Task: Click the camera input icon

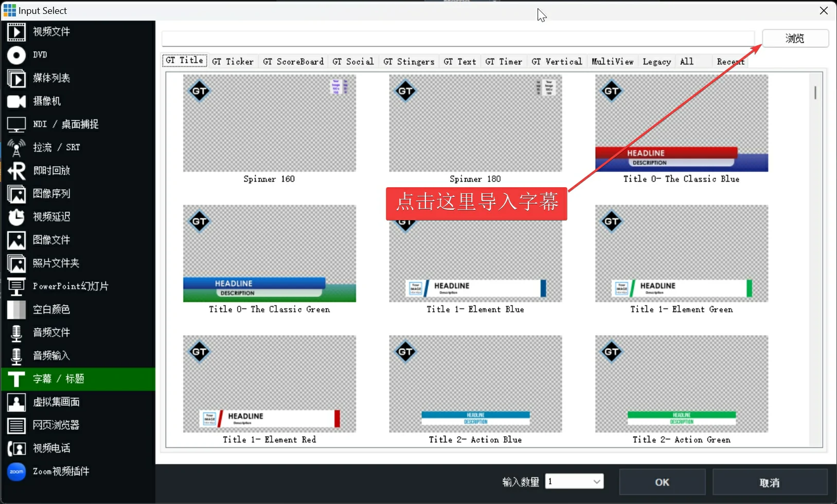Action: tap(16, 101)
